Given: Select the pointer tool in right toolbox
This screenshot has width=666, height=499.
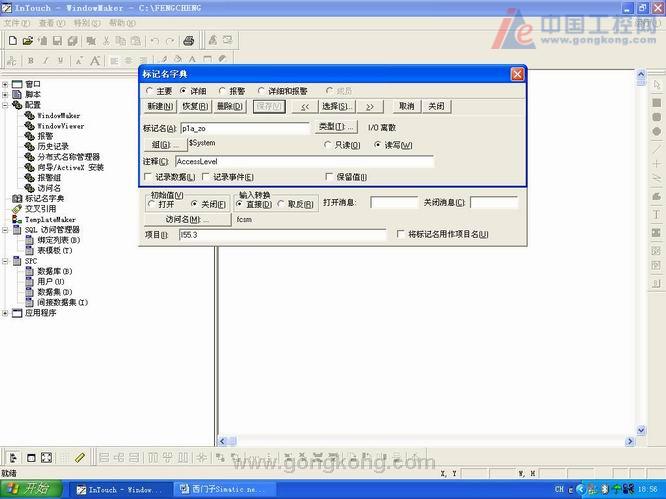Looking at the screenshot, I should [657, 85].
